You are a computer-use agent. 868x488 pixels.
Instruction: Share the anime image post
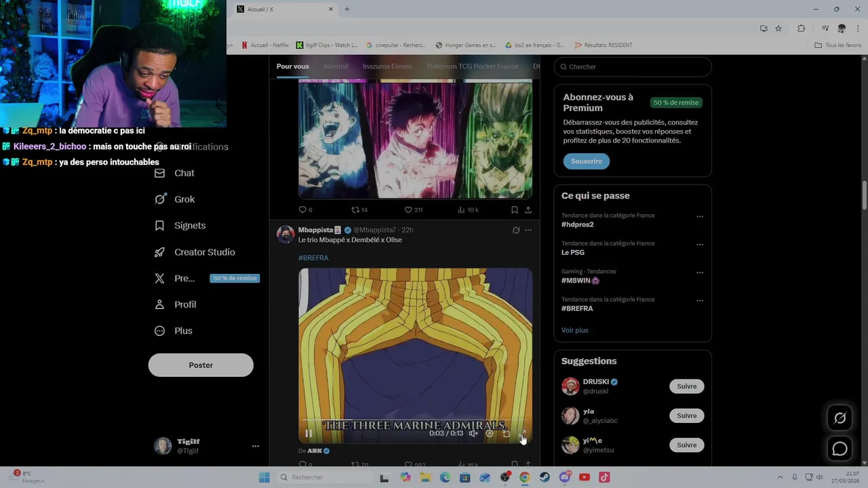click(528, 210)
